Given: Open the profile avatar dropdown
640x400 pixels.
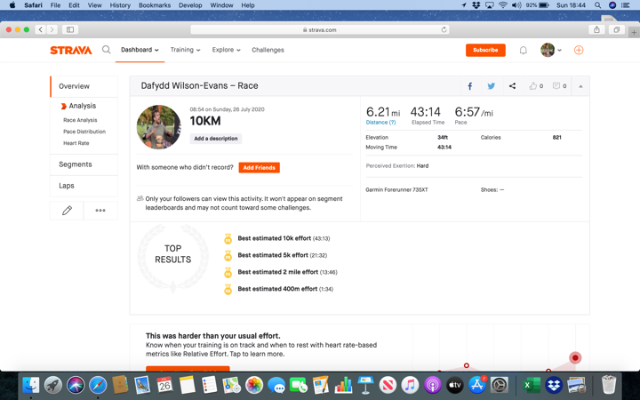Looking at the screenshot, I should 551,50.
